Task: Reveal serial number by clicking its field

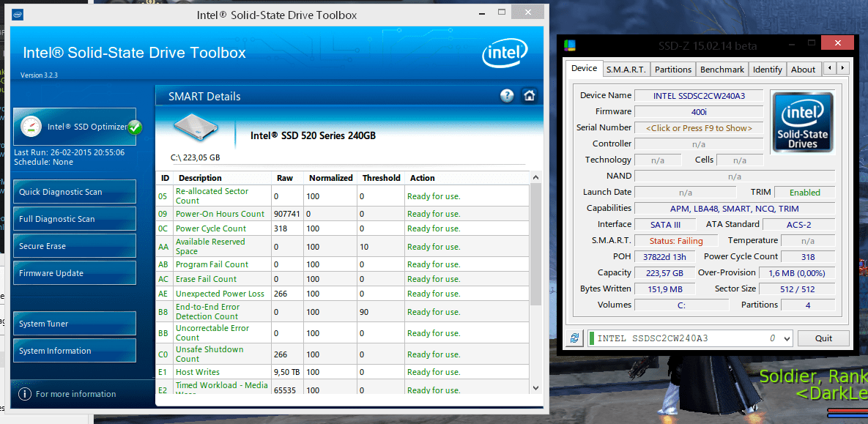Action: pyautogui.click(x=699, y=128)
